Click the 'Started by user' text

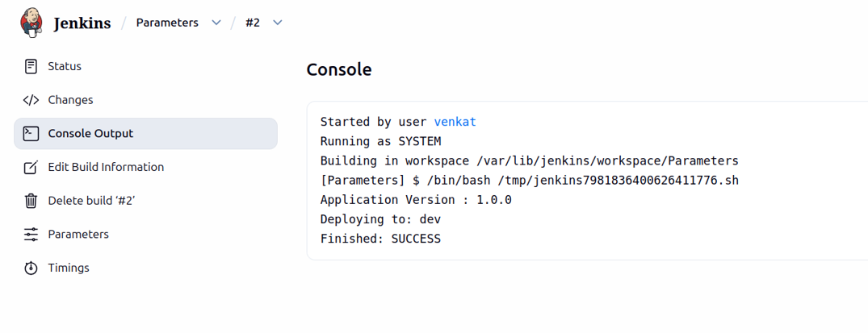click(x=374, y=122)
